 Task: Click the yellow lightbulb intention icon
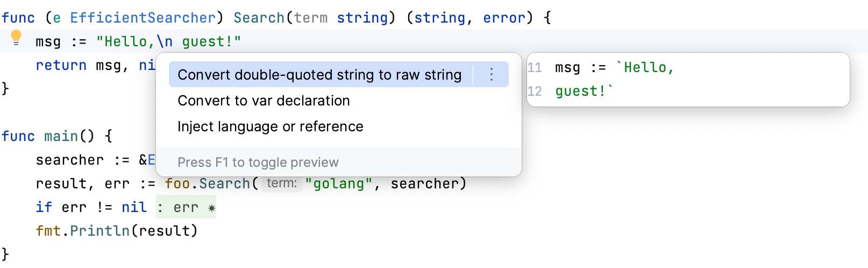click(x=16, y=38)
